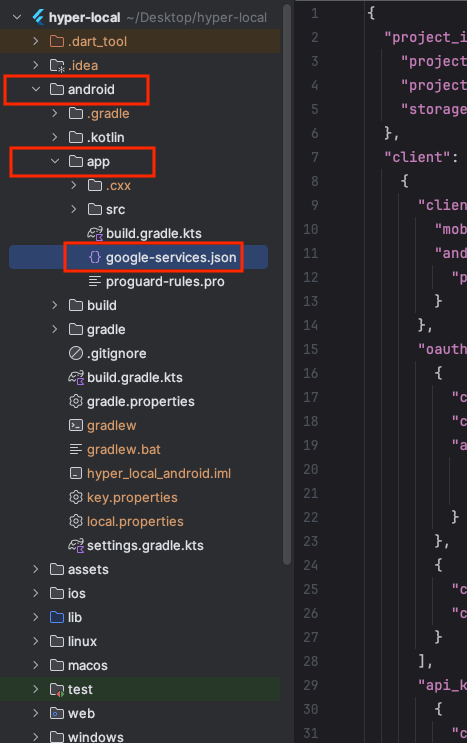The image size is (467, 743).
Task: Expand the assets folder chevron
Action: (36, 569)
